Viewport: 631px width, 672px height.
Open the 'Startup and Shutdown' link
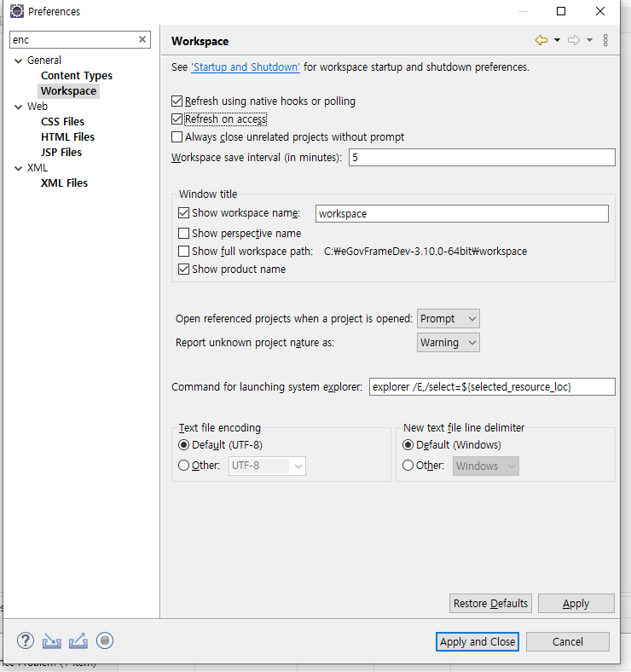(x=246, y=67)
